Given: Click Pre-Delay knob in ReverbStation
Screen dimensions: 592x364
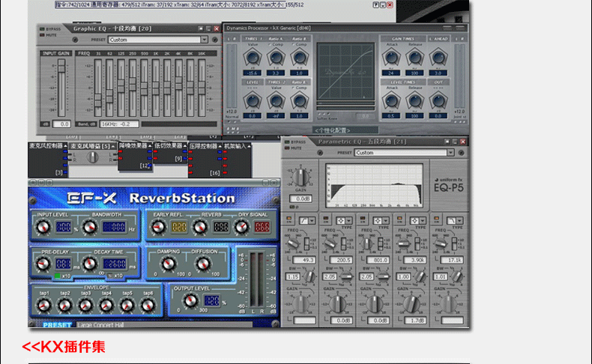Looking at the screenshot, I should pyautogui.click(x=43, y=264).
